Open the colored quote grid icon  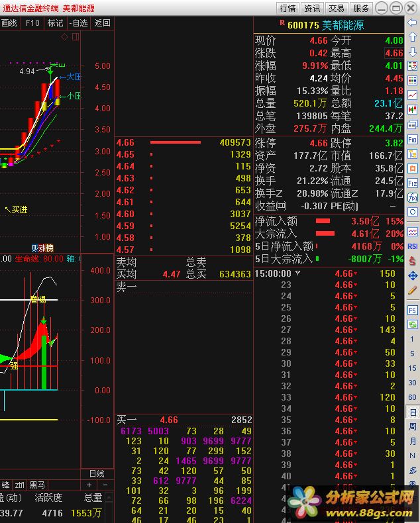coord(412,80)
